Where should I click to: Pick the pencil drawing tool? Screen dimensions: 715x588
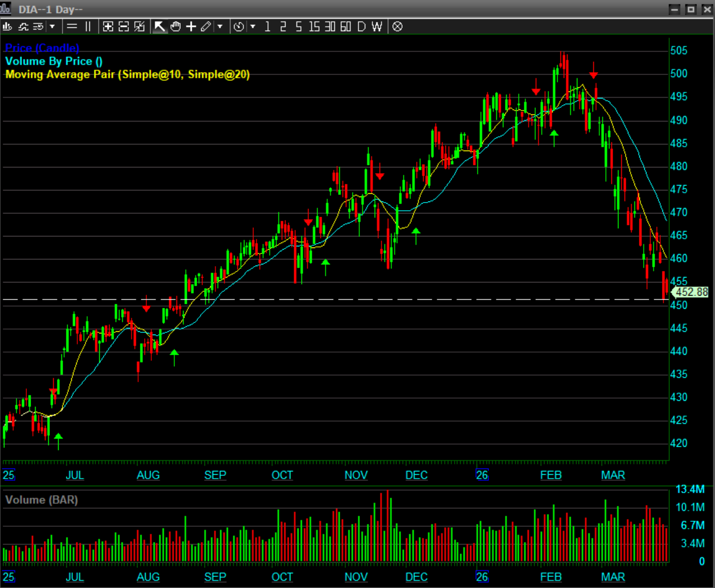(x=206, y=26)
